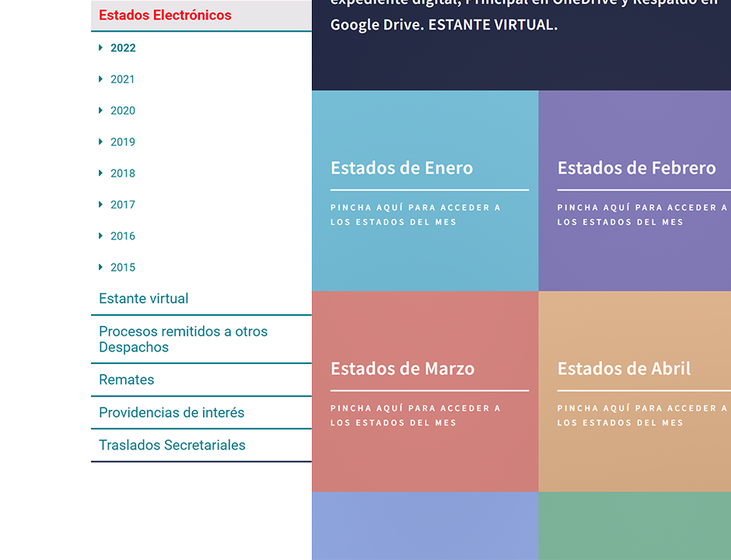Click the Estados de Abril heading
Image resolution: width=731 pixels, height=560 pixels.
(x=624, y=369)
